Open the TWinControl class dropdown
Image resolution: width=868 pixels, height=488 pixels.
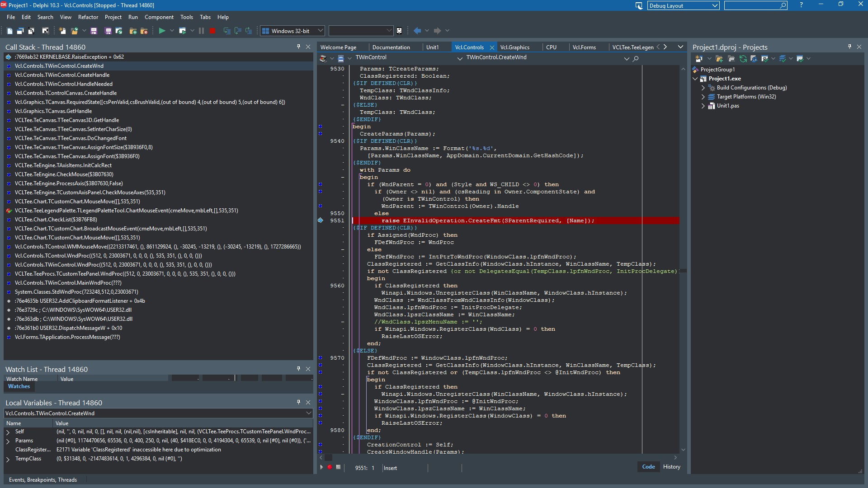[459, 58]
